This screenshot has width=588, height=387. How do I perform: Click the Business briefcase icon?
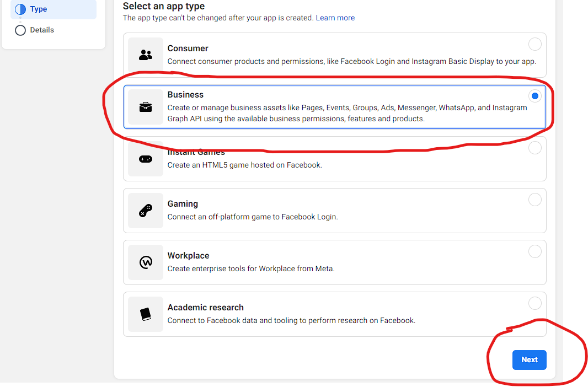146,107
